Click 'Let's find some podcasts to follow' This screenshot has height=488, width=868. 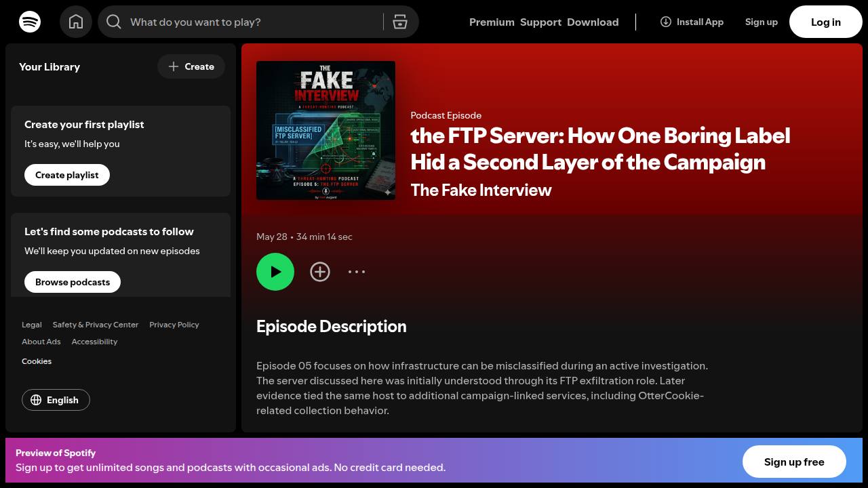click(109, 231)
